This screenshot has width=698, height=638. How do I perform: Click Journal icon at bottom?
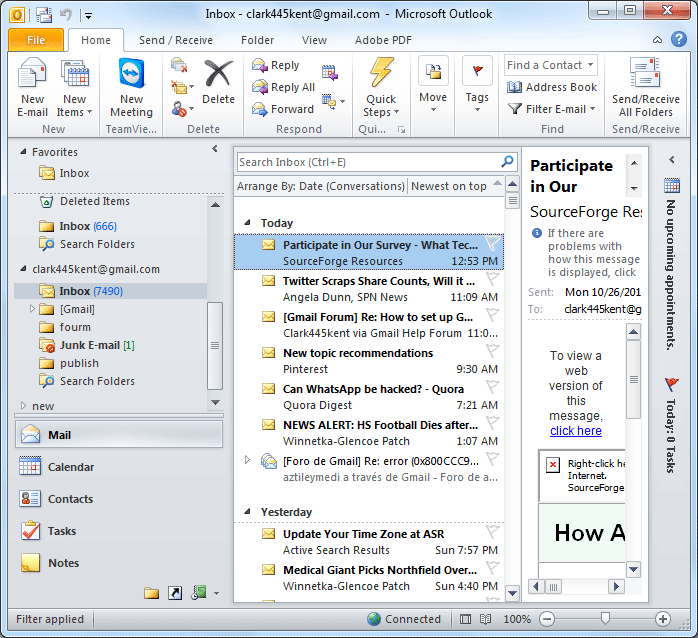pos(199,592)
